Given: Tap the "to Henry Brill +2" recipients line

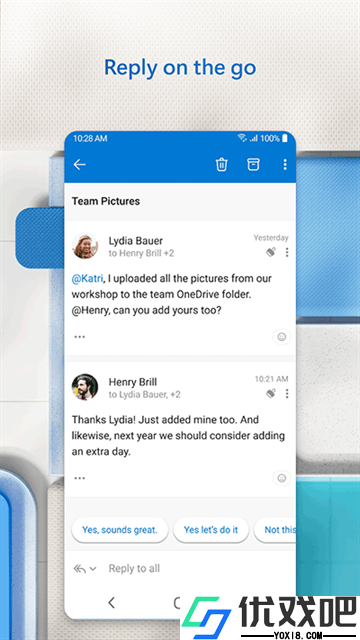Looking at the screenshot, I should tap(141, 253).
